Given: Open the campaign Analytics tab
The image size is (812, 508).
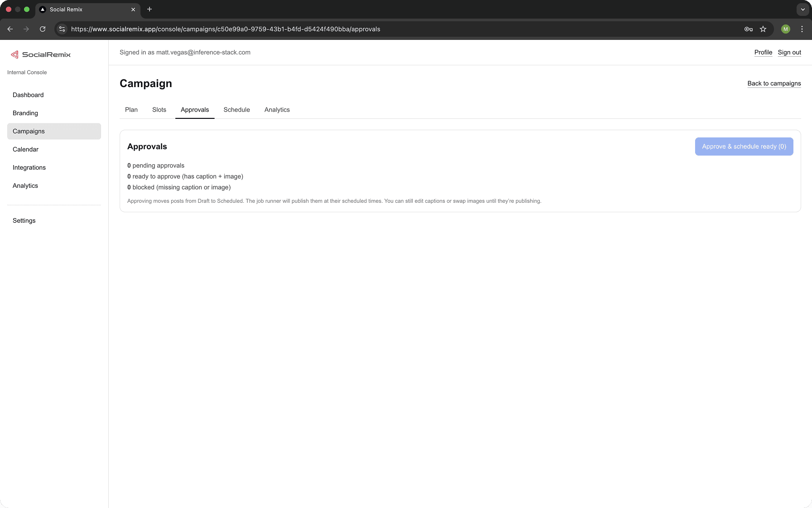Looking at the screenshot, I should [277, 110].
